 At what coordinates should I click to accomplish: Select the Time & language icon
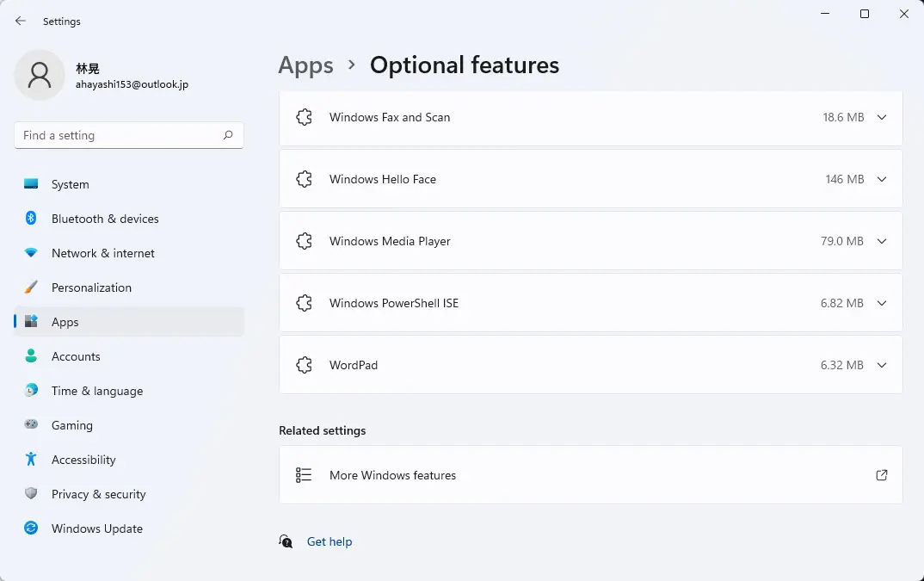pyautogui.click(x=31, y=391)
